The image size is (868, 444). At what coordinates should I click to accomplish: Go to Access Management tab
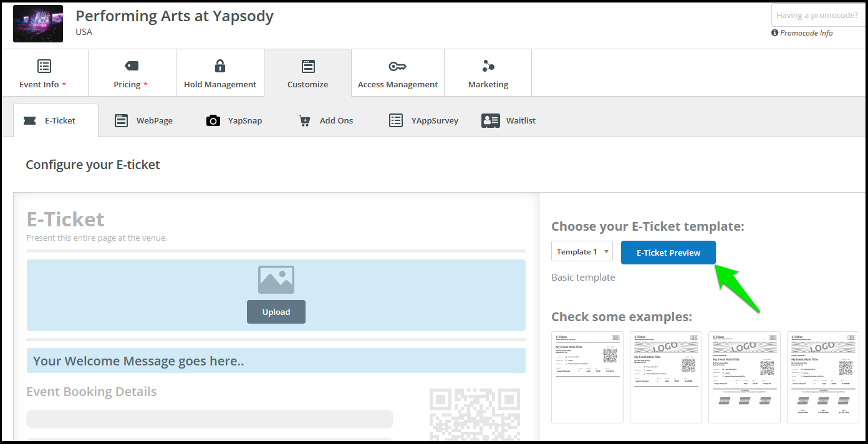coord(398,73)
